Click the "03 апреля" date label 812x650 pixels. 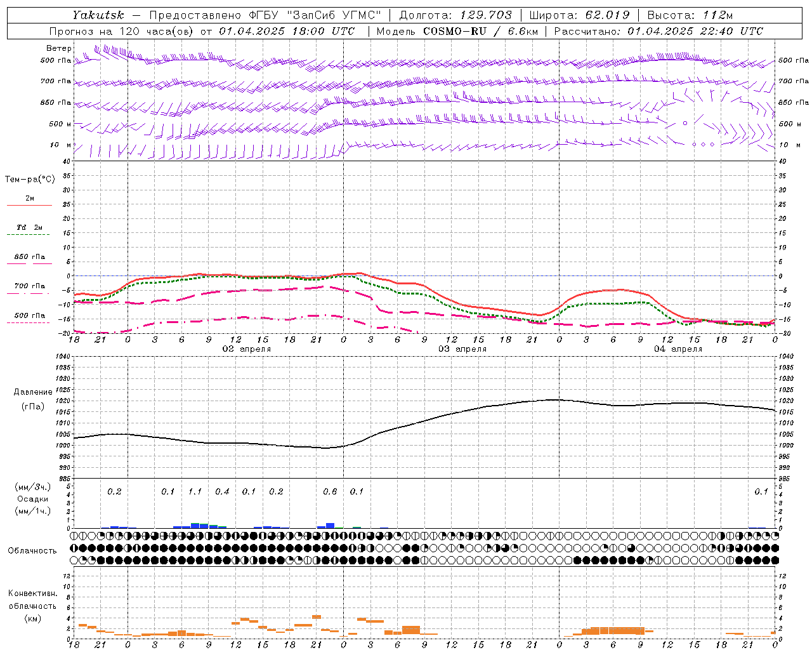(x=462, y=349)
